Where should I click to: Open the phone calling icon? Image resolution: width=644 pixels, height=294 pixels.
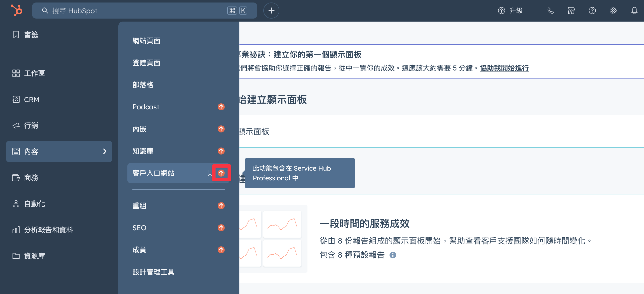[x=550, y=11]
